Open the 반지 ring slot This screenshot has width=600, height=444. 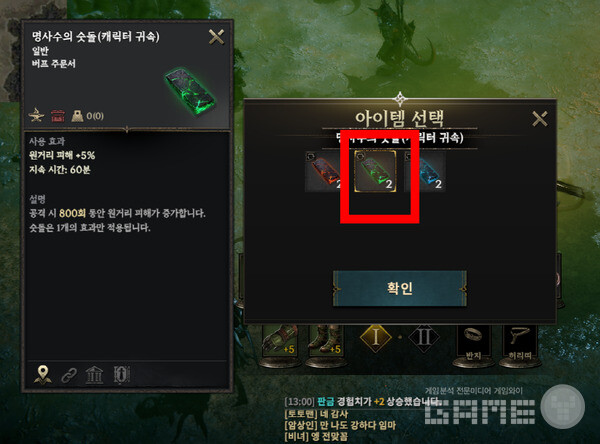(473, 343)
